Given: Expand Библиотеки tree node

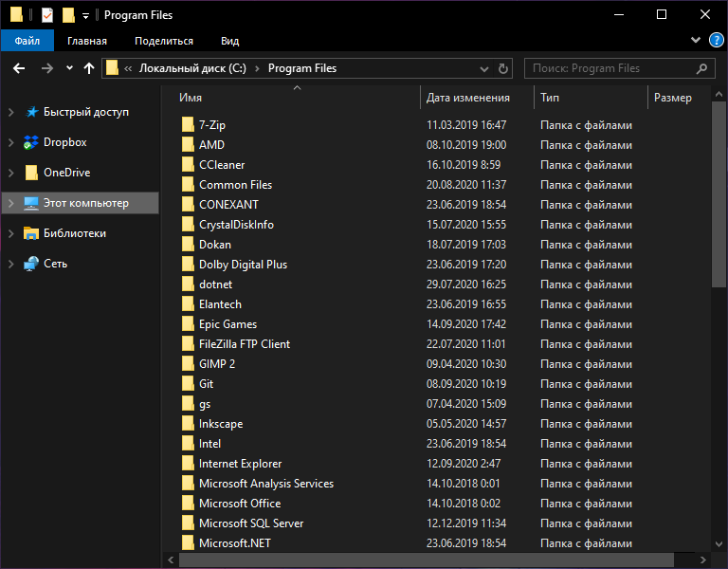Looking at the screenshot, I should [x=11, y=233].
